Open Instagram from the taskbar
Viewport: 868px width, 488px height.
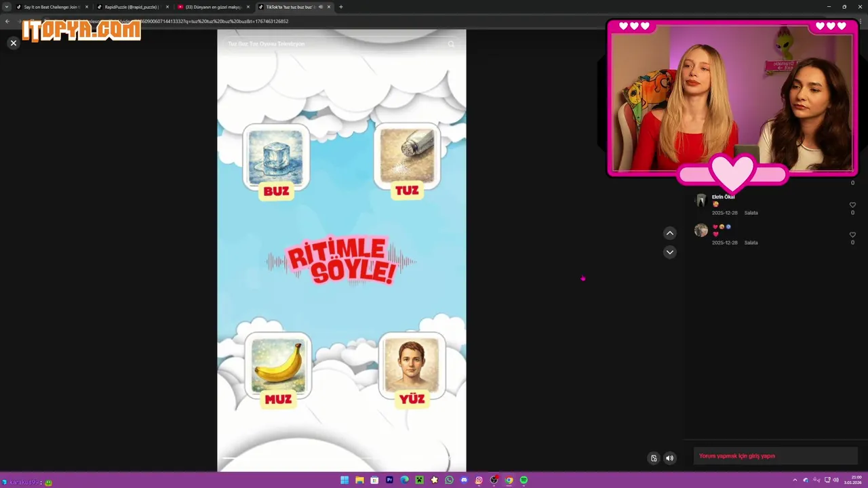coord(479,480)
